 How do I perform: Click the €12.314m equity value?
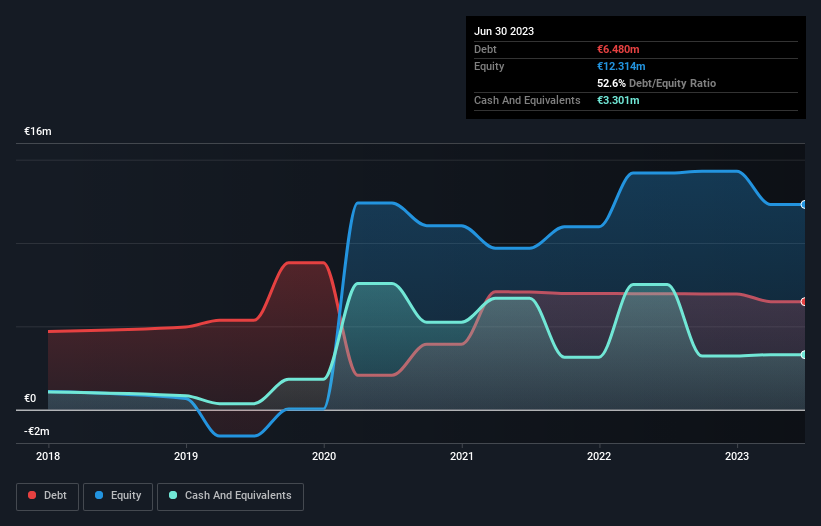coord(621,66)
